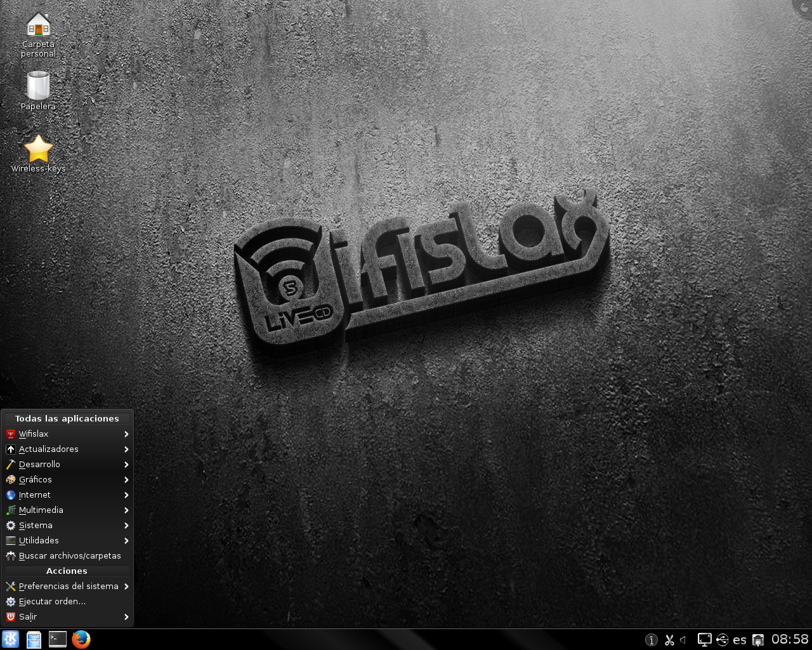
Task: Open the USB device notifier icon
Action: click(722, 640)
